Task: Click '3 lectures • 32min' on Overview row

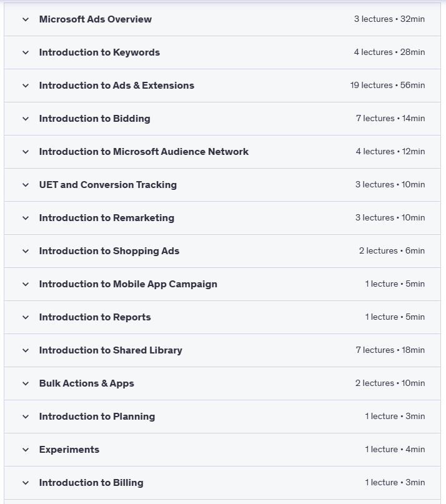Action: pos(389,19)
